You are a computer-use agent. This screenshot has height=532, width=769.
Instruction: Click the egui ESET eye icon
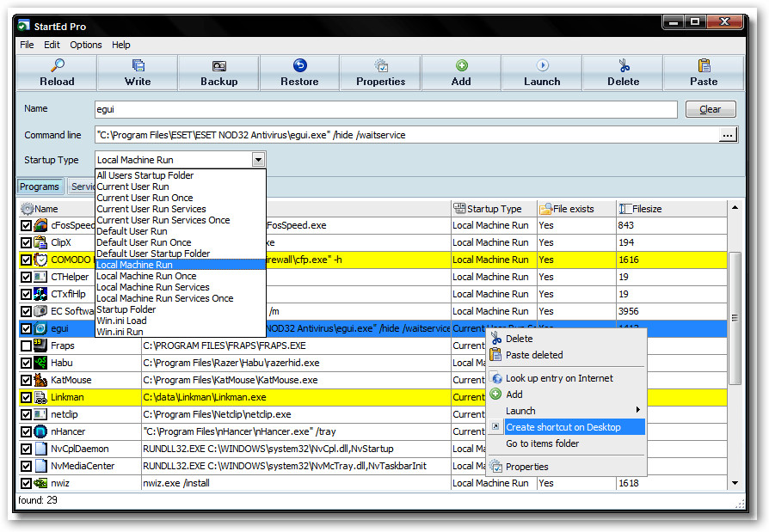pos(40,328)
